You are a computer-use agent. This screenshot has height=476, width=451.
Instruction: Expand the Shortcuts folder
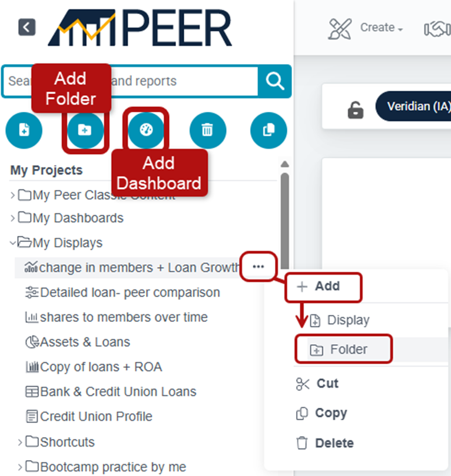20,442
